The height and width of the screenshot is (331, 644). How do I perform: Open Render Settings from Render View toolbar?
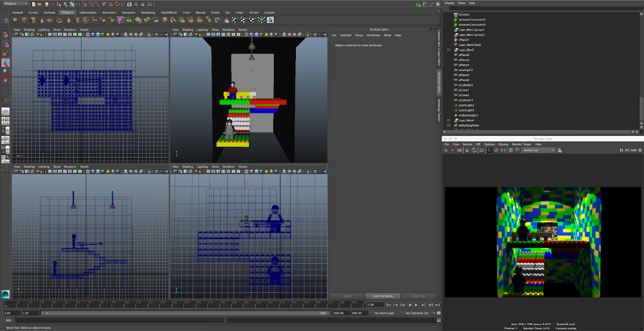pos(481,150)
